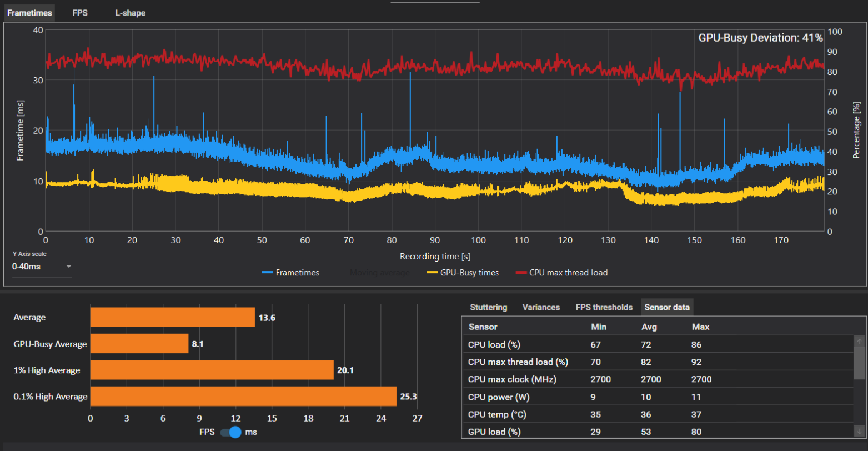The image size is (868, 451).
Task: Click the GPU-Busy Average bar
Action: click(139, 344)
